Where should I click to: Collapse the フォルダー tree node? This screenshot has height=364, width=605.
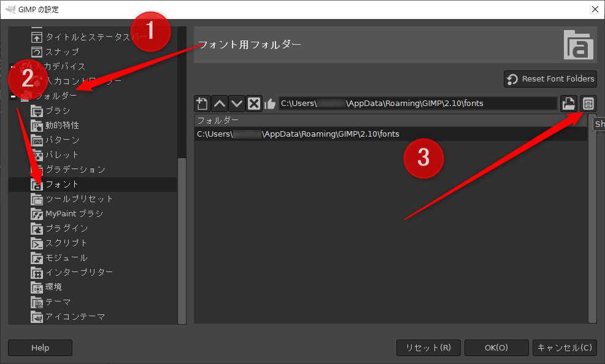point(13,96)
